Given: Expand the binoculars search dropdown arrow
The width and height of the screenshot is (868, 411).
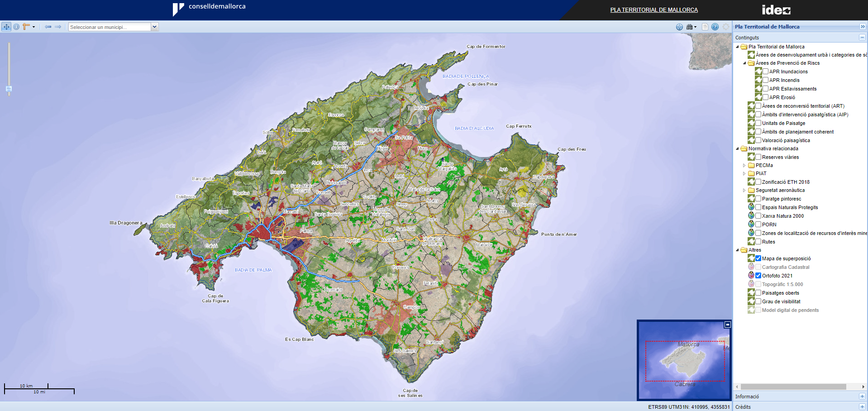Looking at the screenshot, I should pos(695,27).
